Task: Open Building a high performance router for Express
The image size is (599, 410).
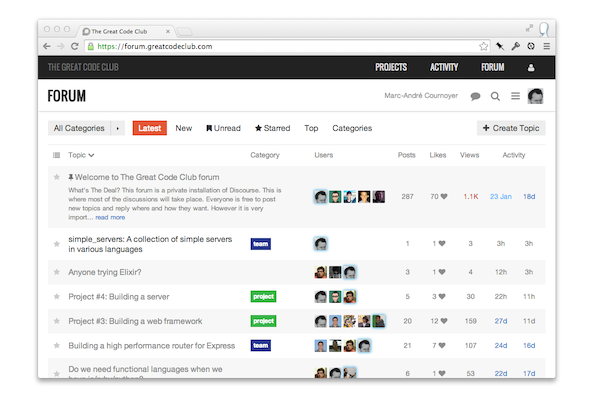Action: [152, 345]
